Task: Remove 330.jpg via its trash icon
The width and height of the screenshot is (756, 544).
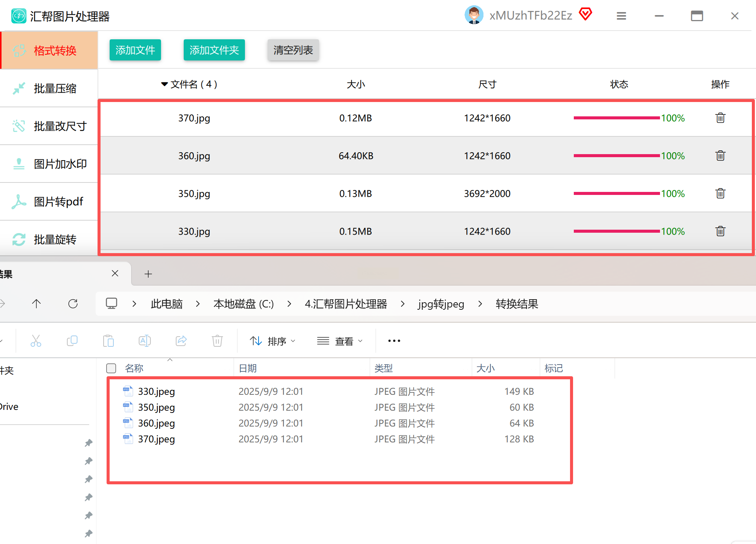Action: [720, 231]
